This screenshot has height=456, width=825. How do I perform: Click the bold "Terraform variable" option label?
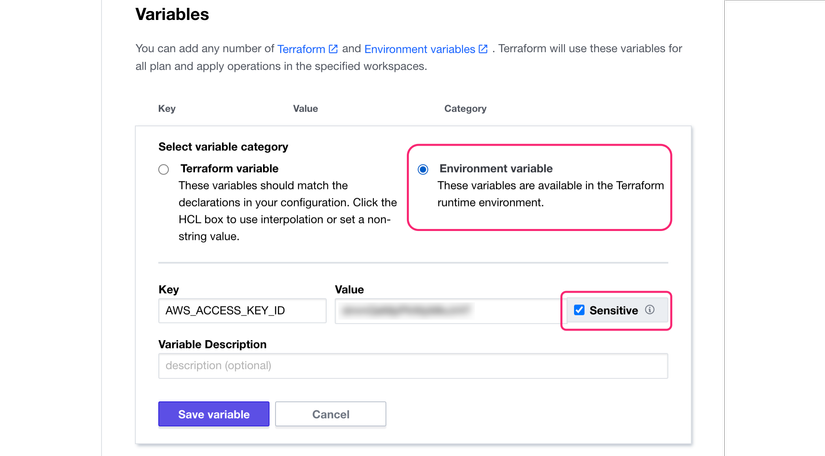pyautogui.click(x=229, y=169)
